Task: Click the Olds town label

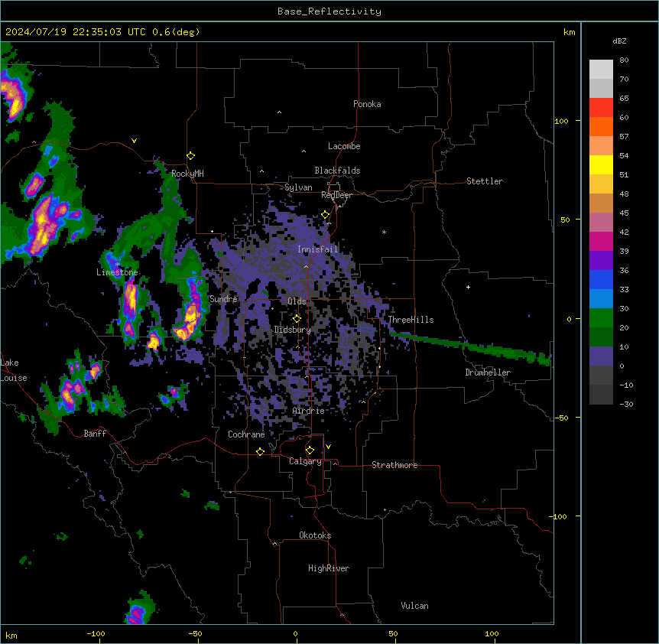Action: tap(297, 301)
